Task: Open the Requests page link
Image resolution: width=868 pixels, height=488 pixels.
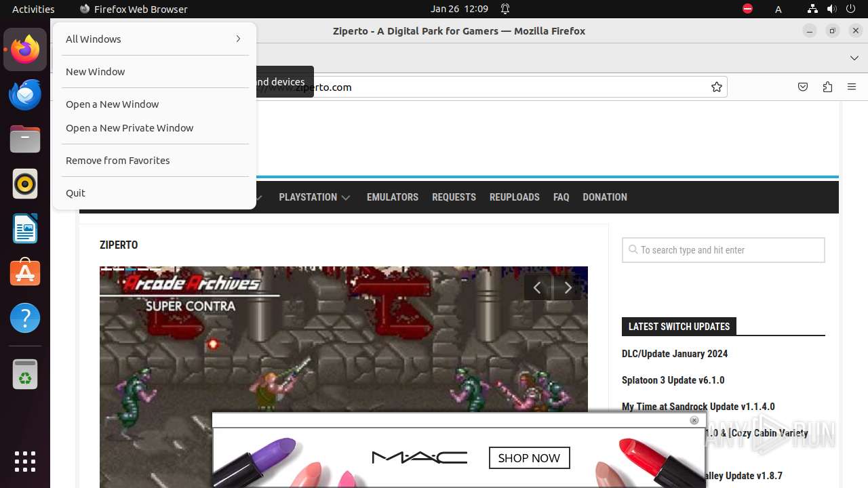Action: (454, 197)
